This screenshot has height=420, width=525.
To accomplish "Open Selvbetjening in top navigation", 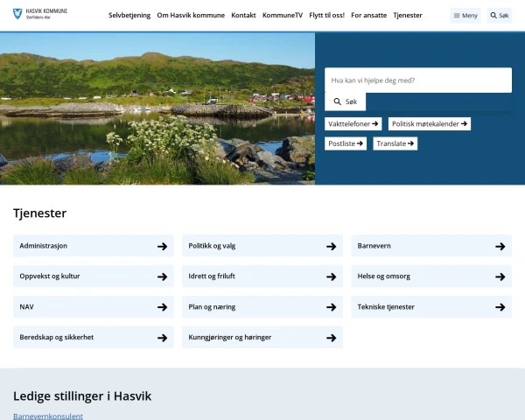I will coord(129,16).
